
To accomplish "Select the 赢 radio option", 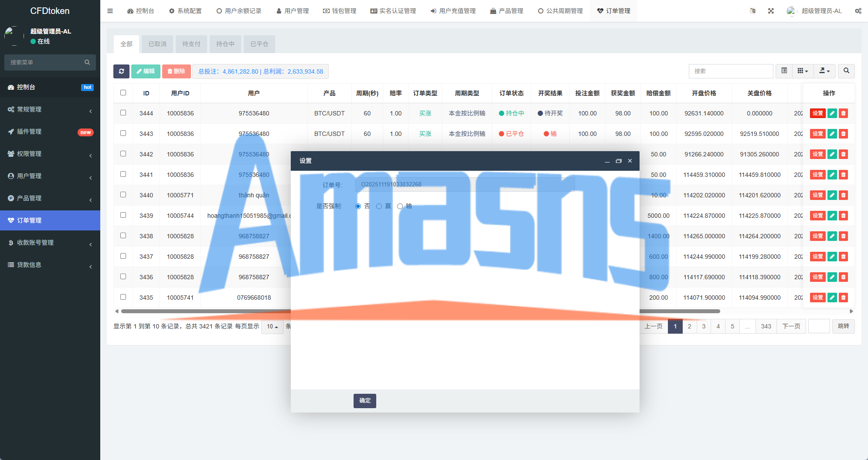I will (x=379, y=206).
